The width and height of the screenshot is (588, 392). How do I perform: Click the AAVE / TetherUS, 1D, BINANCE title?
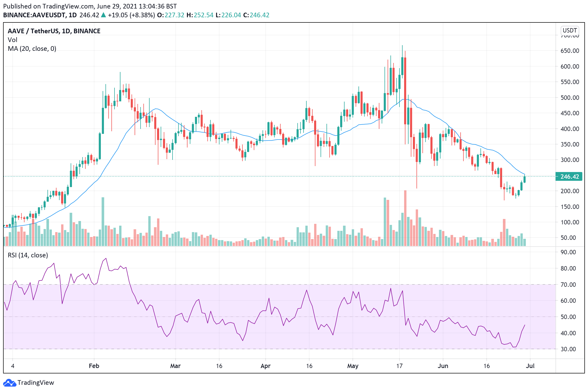click(54, 31)
